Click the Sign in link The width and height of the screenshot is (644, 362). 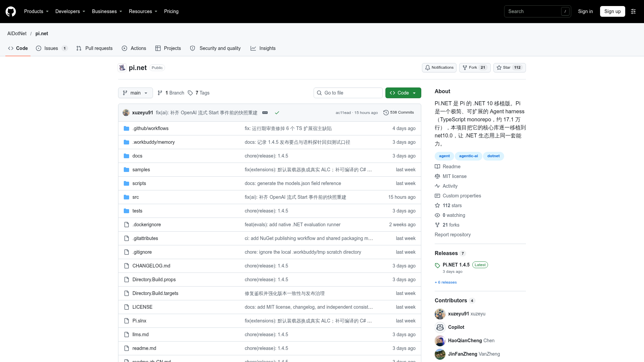point(585,11)
